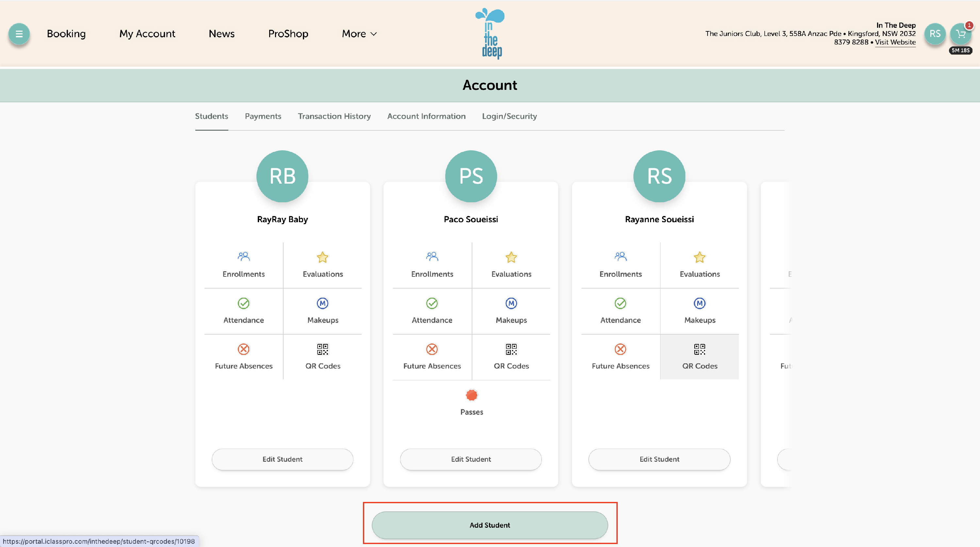Open the hamburger menu icon
Image resolution: width=980 pixels, height=547 pixels.
tap(19, 34)
